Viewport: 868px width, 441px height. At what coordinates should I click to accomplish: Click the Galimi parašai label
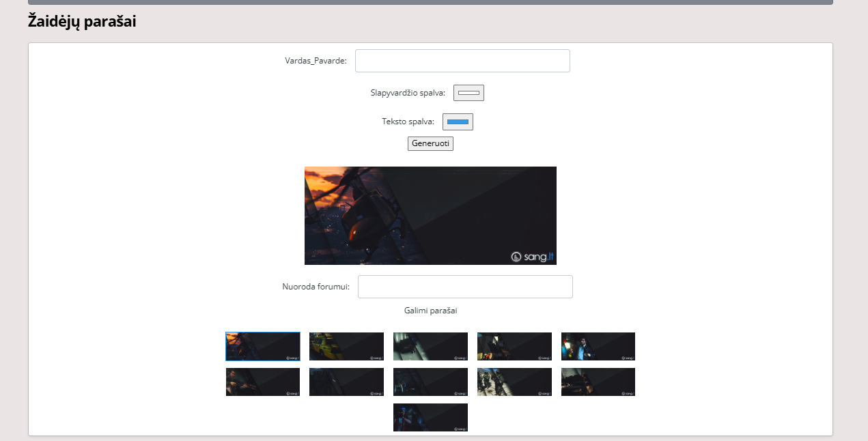[430, 311]
